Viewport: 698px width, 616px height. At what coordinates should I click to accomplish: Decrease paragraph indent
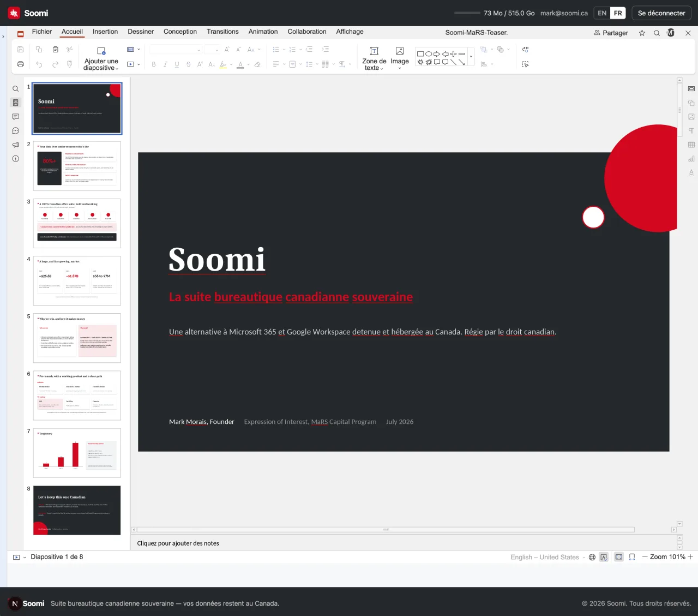click(309, 49)
